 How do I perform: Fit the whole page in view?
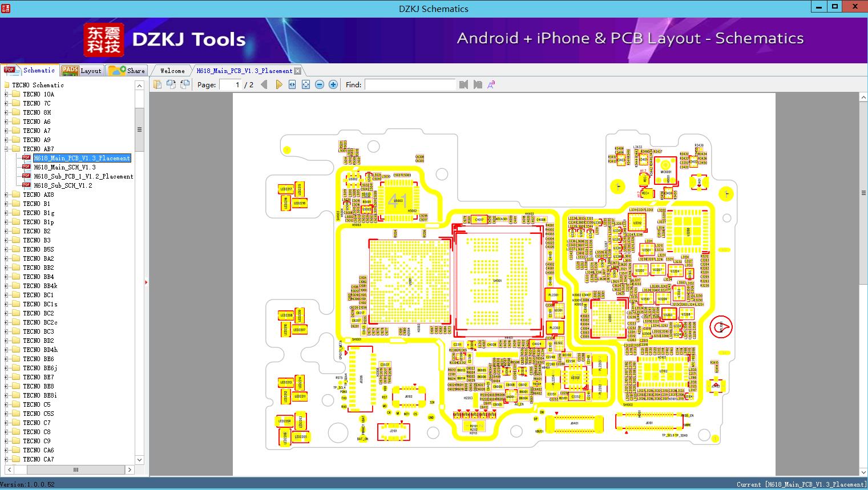pyautogui.click(x=306, y=84)
